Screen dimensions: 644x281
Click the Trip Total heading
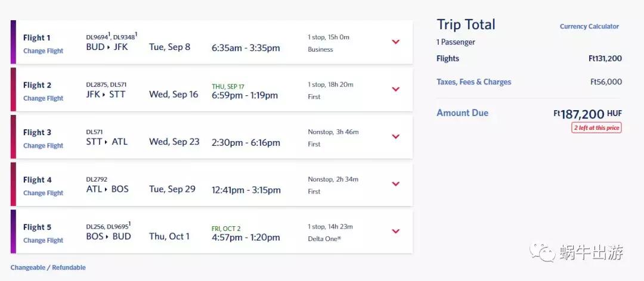(466, 25)
